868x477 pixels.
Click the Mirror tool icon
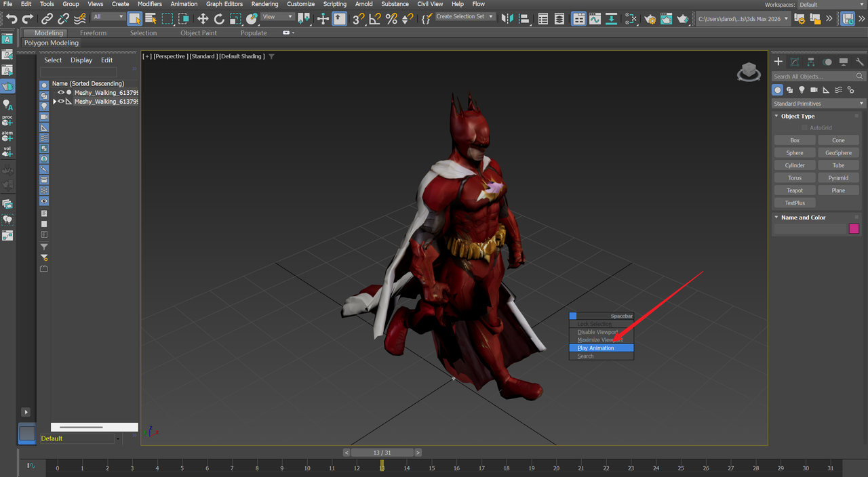(508, 19)
